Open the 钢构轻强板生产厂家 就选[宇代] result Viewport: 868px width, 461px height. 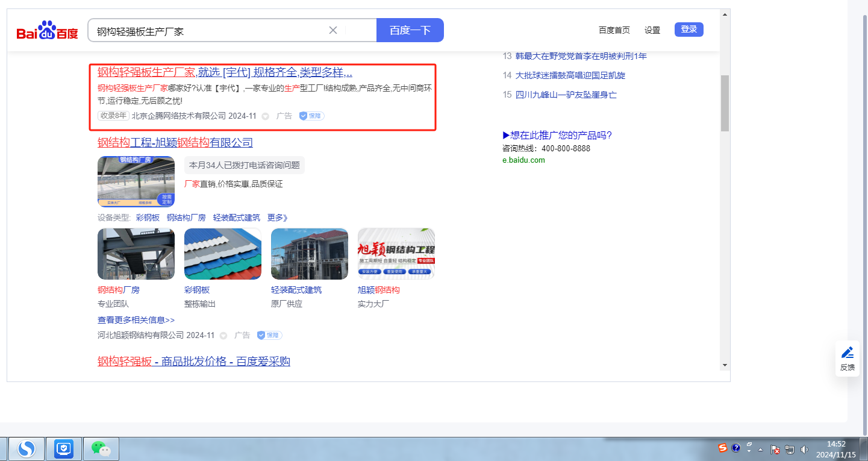pos(225,72)
